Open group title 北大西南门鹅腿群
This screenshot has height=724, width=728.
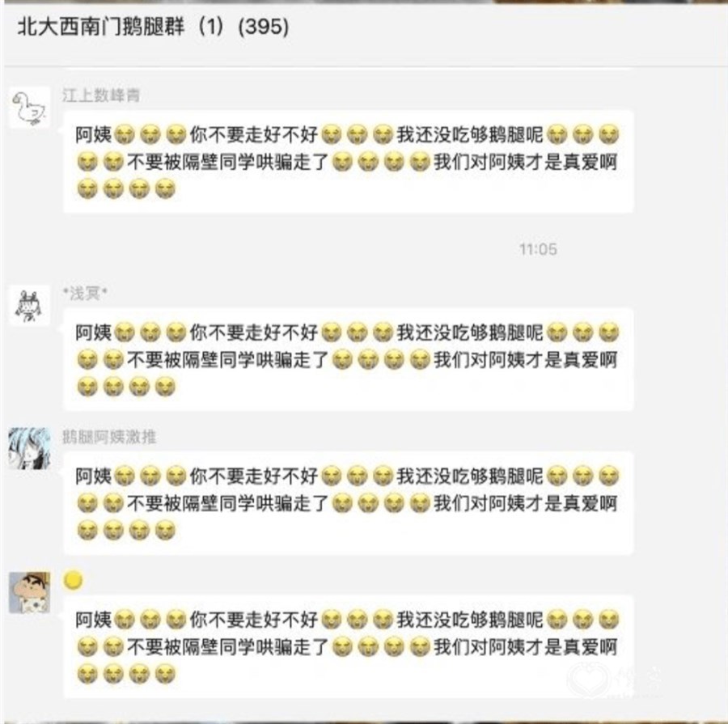[x=101, y=26]
